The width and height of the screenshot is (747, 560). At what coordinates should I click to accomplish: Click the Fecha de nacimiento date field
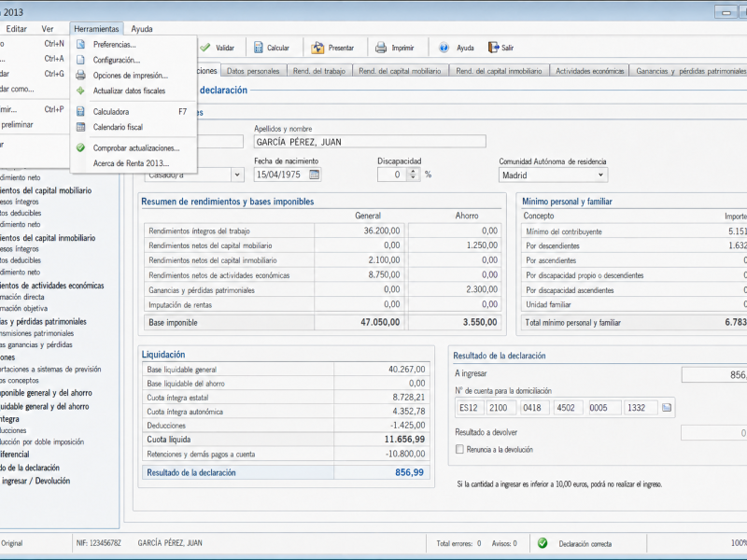[x=288, y=175]
